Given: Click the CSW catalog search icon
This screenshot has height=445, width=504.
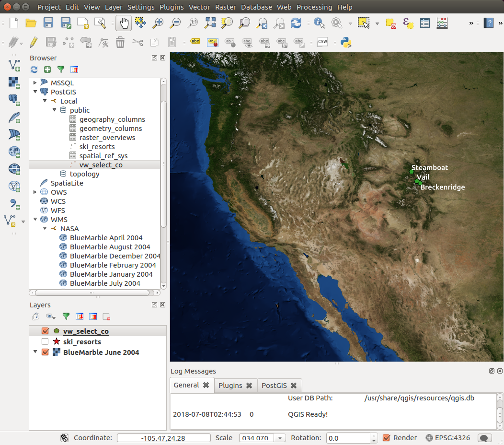Looking at the screenshot, I should tap(322, 42).
